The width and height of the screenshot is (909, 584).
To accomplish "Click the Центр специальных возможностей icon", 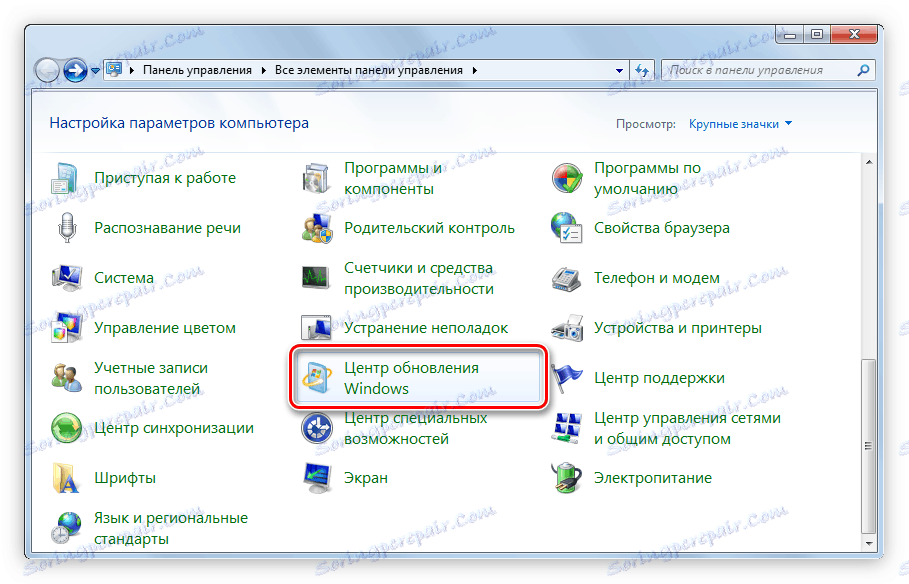I will pyautogui.click(x=317, y=428).
